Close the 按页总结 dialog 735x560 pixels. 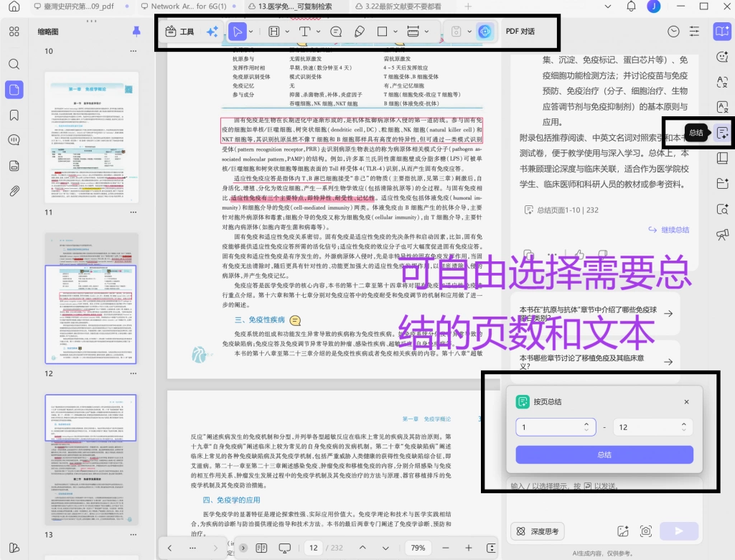(686, 401)
